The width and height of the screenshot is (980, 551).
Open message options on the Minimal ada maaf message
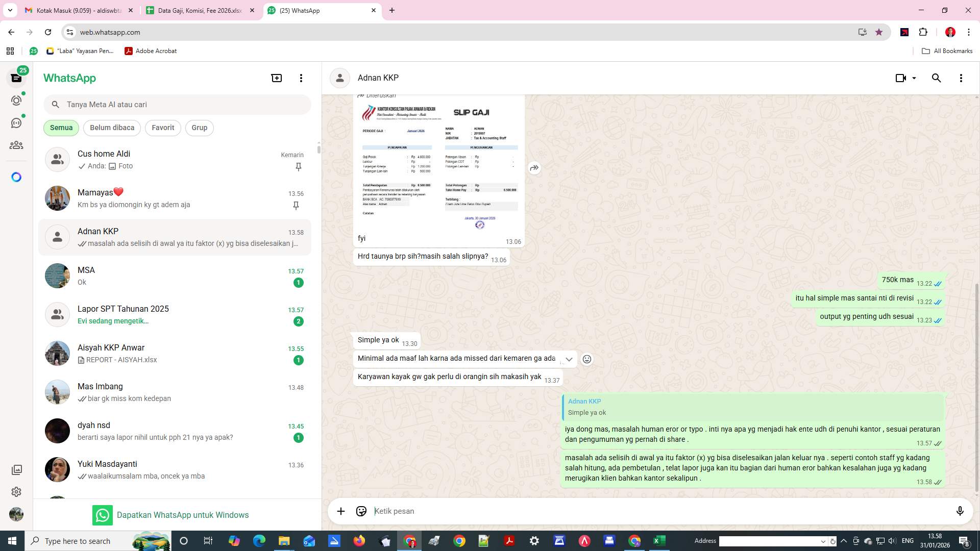coord(569,359)
